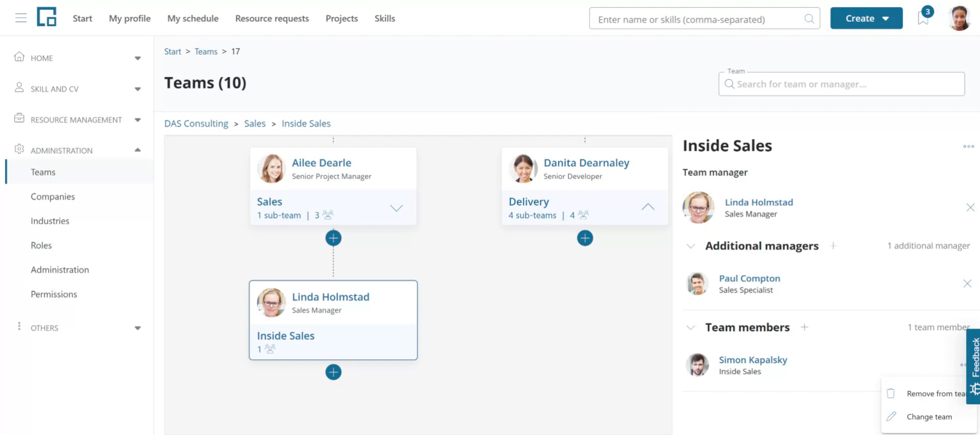Collapse the Additional managers list
Viewport: 980px width, 435px height.
point(690,247)
